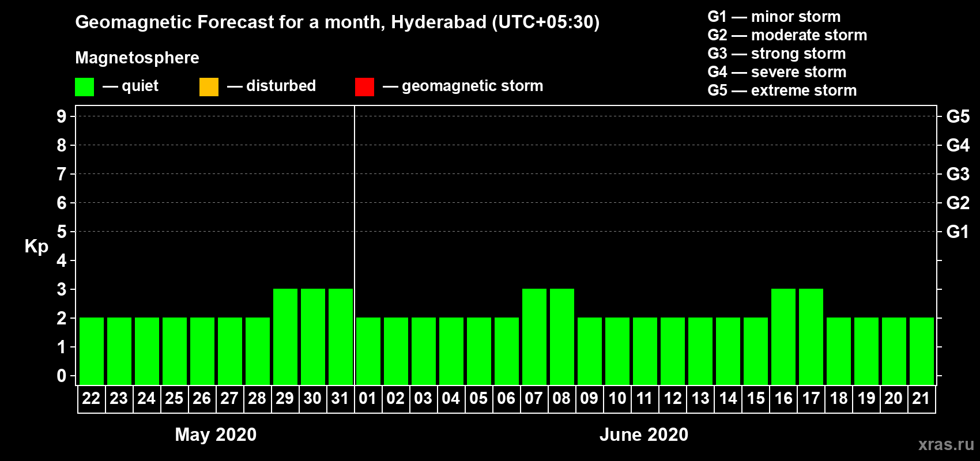Click the date label 27
The image size is (980, 461).
tap(229, 398)
